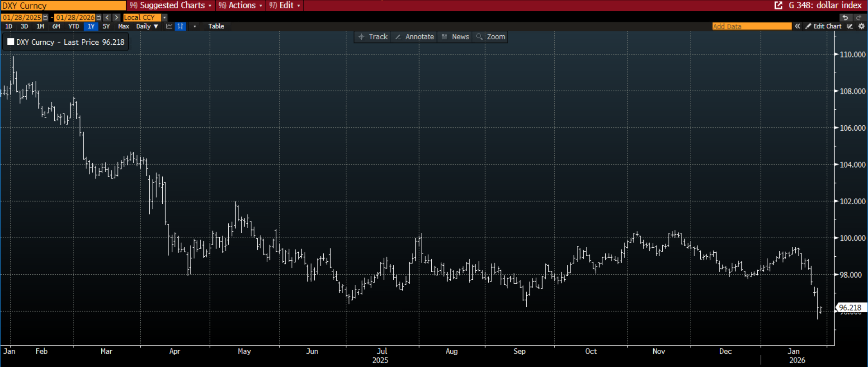The image size is (868, 367).
Task: Open start date calendar picker
Action: [x=45, y=18]
